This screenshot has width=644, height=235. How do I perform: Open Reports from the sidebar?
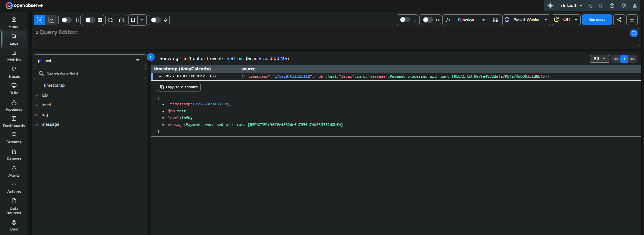[14, 155]
